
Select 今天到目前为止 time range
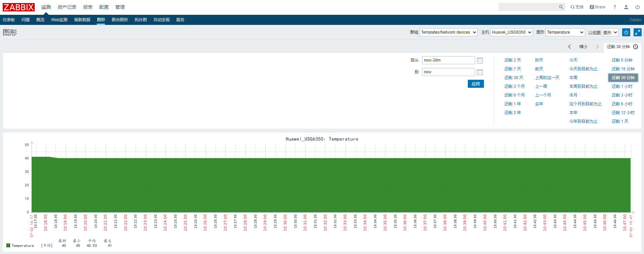583,69
